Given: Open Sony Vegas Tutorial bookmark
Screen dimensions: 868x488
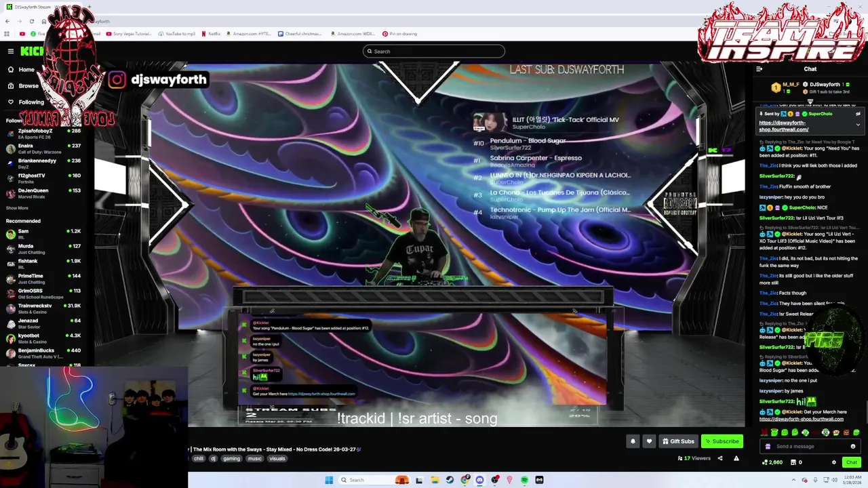Looking at the screenshot, I should point(129,34).
